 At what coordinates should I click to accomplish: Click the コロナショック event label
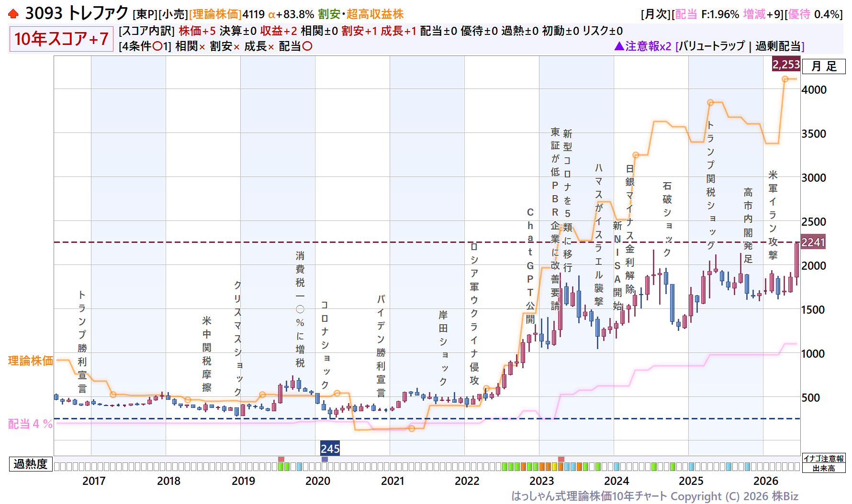pyautogui.click(x=325, y=345)
